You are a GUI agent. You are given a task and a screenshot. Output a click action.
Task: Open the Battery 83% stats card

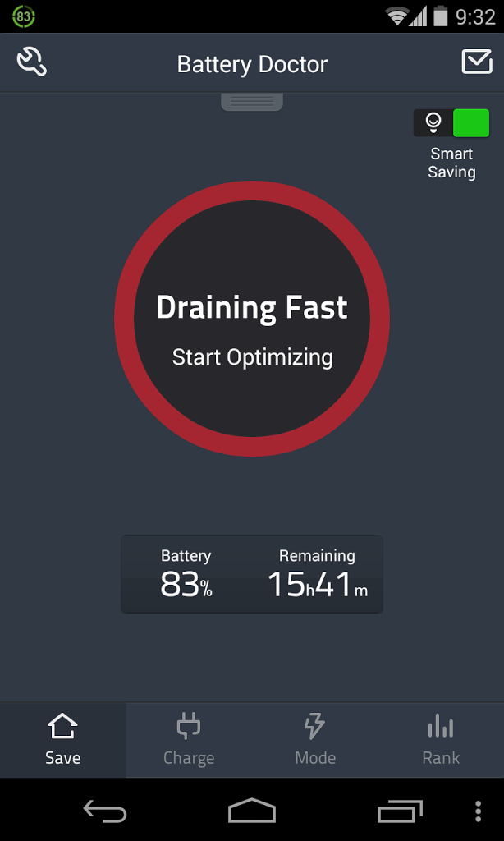(186, 575)
